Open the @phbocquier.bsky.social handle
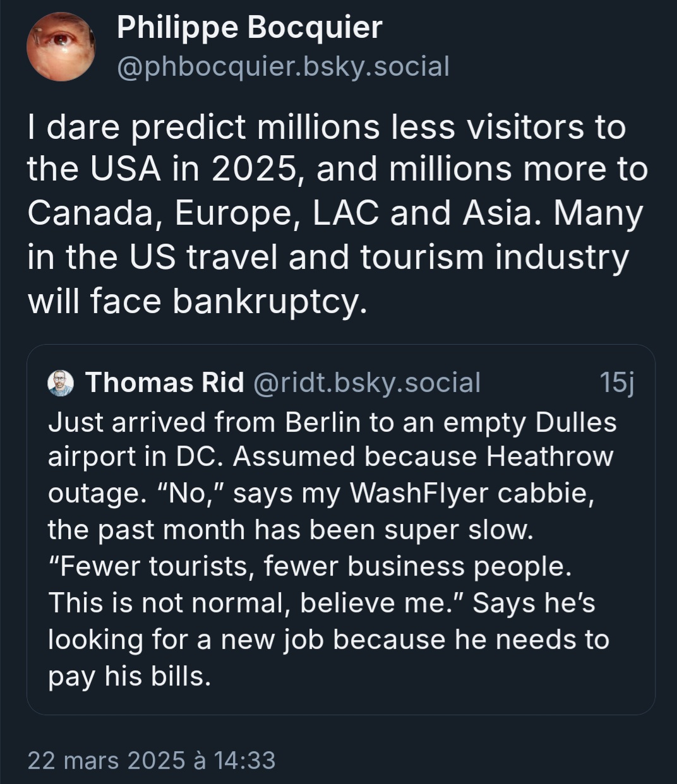 pyautogui.click(x=283, y=66)
